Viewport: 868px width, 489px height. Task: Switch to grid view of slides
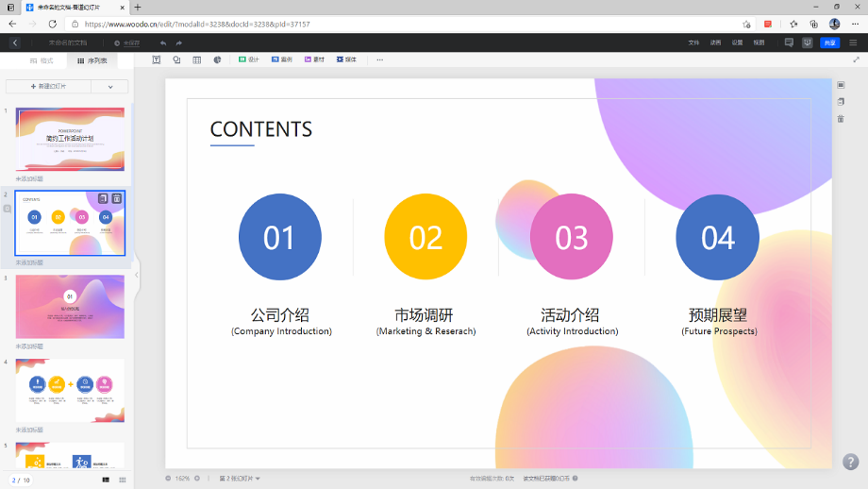(x=123, y=480)
